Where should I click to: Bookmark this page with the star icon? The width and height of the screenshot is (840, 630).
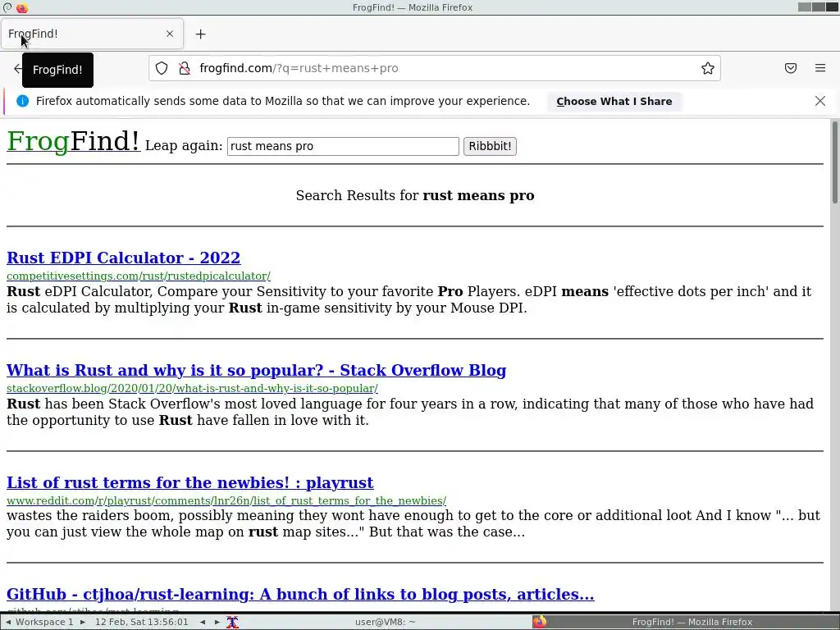click(708, 69)
